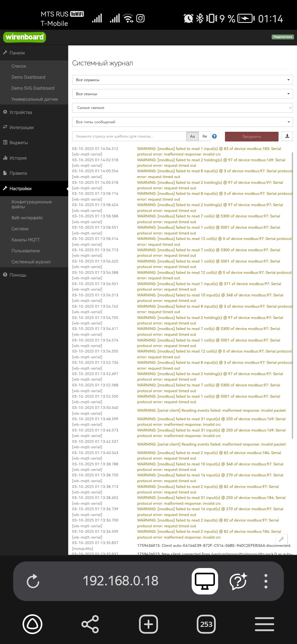Viewport: 297px width, 644px height.
Task: Go to Устройства in the sidebar
Action: [x=21, y=112]
